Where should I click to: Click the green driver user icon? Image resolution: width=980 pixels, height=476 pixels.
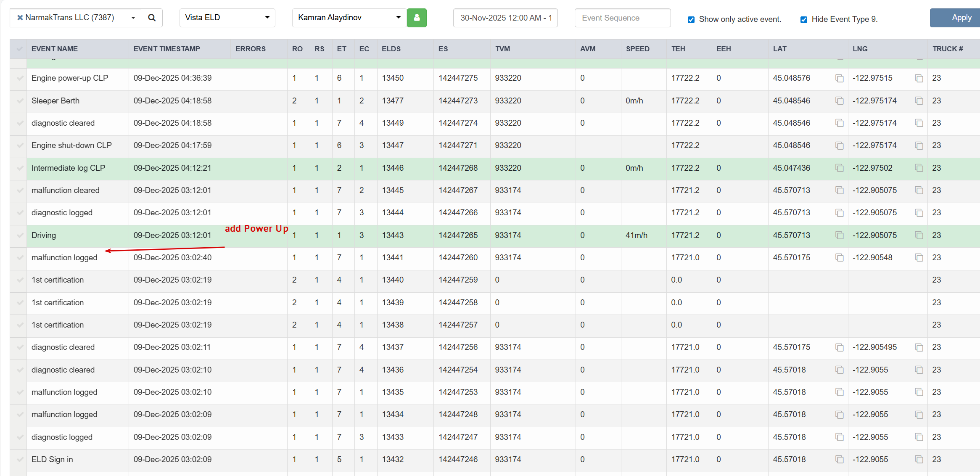417,18
